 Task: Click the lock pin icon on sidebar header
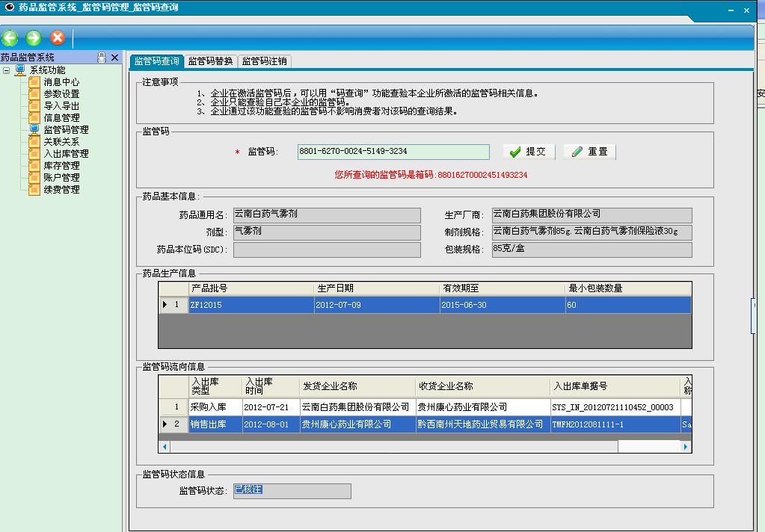point(102,58)
